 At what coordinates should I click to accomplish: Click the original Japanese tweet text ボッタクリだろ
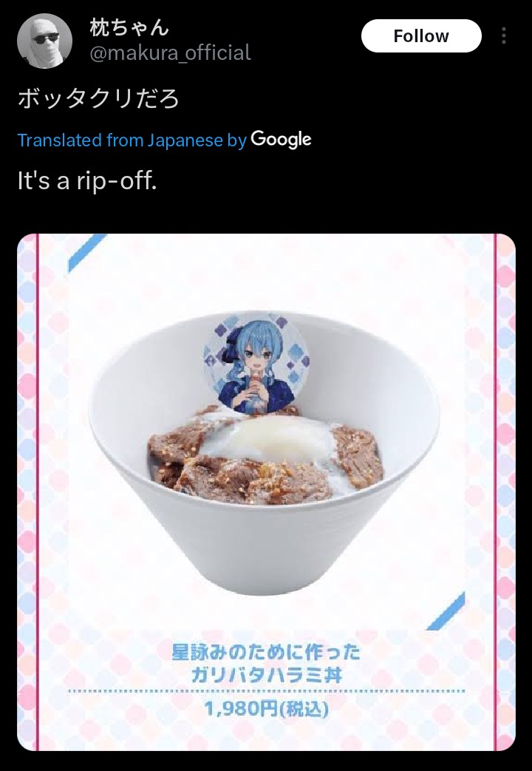(99, 98)
